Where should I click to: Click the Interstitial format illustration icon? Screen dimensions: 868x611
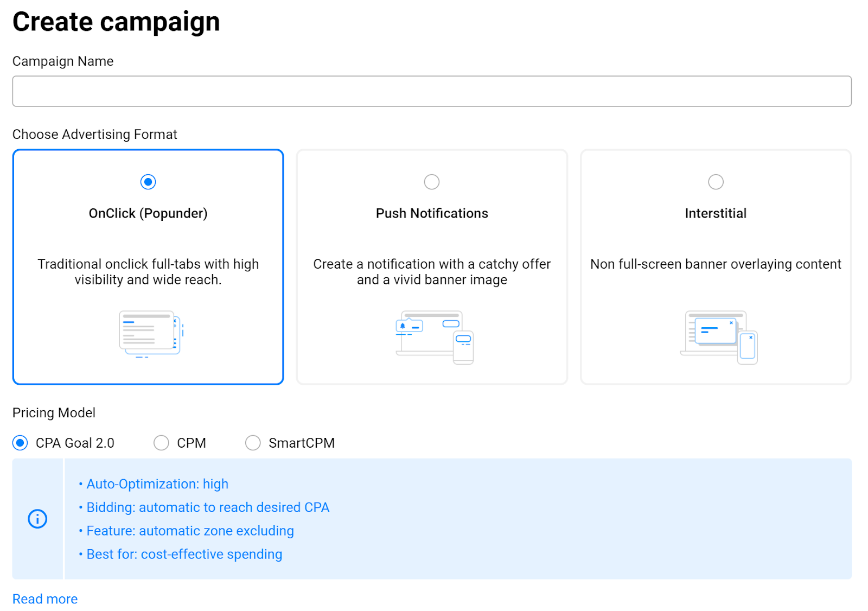coord(718,337)
